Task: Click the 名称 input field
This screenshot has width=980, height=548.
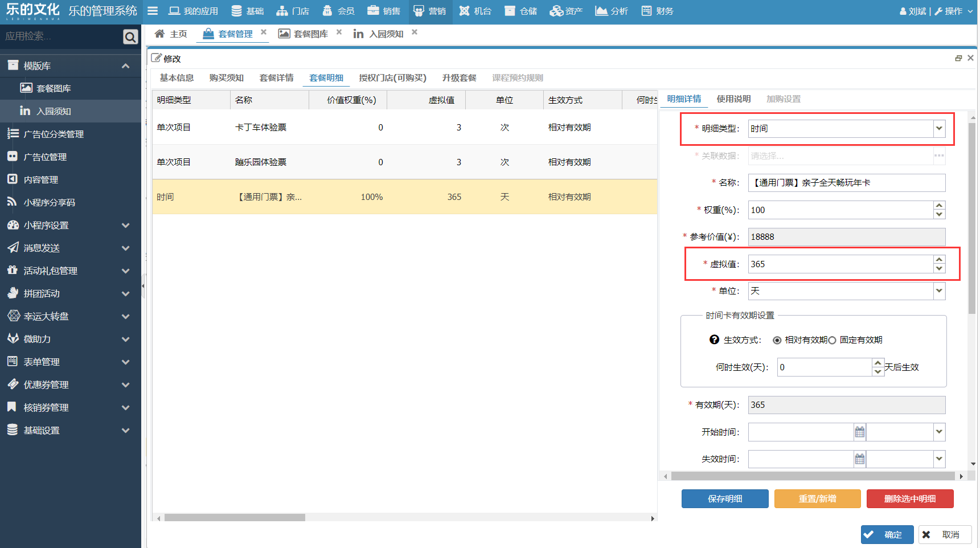Action: (847, 183)
